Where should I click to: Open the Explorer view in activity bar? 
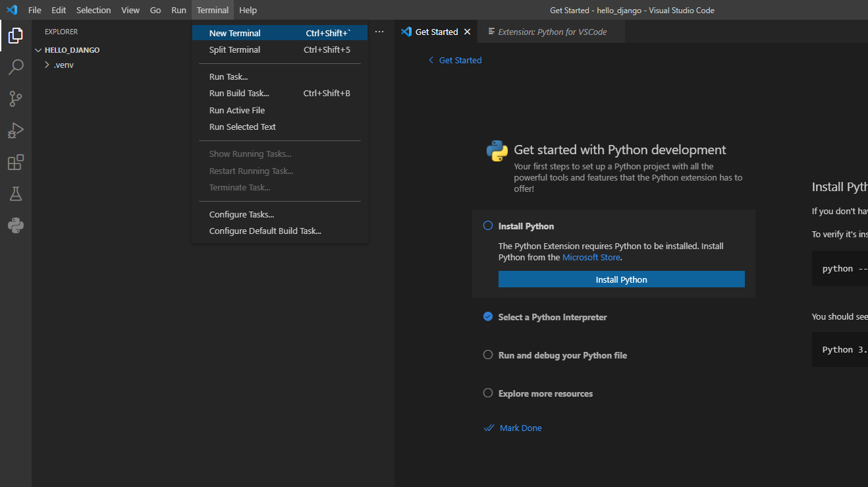(16, 36)
